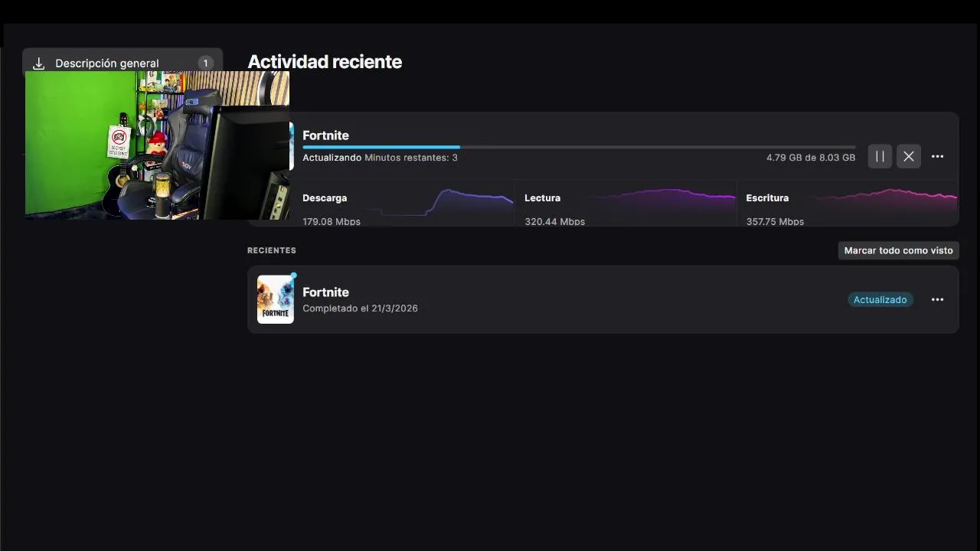Cancel the Fortnite update with X button
This screenshot has height=551, width=980.
pyautogui.click(x=908, y=156)
